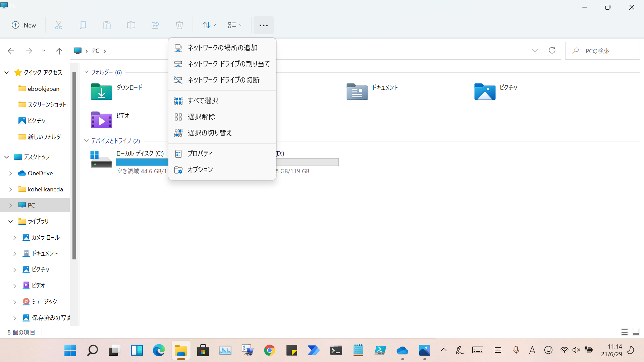Viewport: 644px width, 362px height.
Task: Open ネットワーク ドライブの割り当て menu entry
Action: [x=228, y=64]
